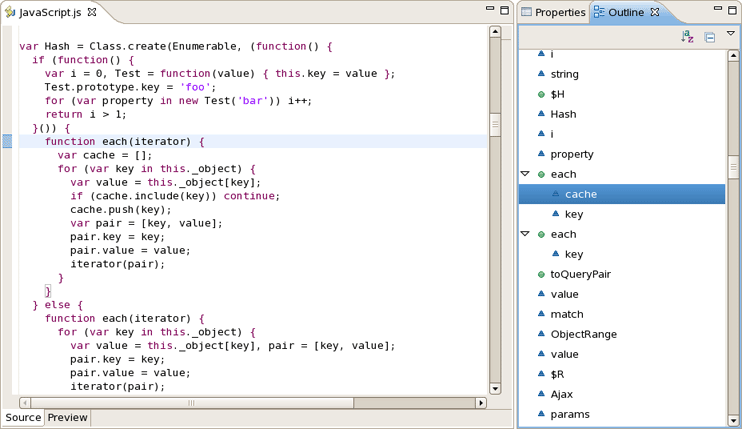Viewport: 742px width, 429px height.
Task: Maximize the Outline view pane
Action: (x=733, y=10)
